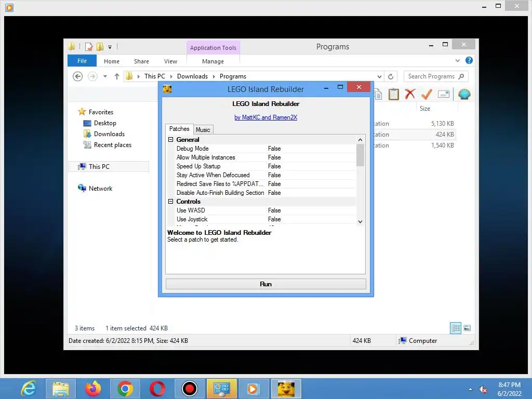Launch Internet Explorer from taskbar

(x=29, y=389)
